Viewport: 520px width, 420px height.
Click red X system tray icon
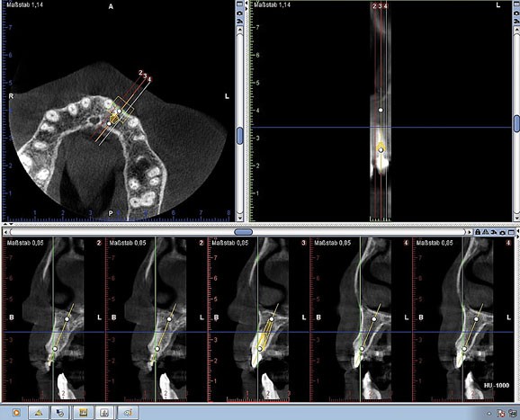pos(501,414)
